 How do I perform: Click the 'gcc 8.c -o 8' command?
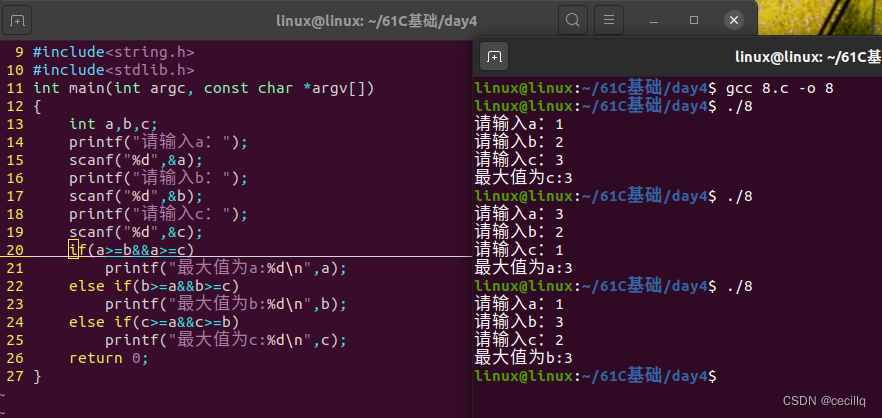tap(780, 88)
